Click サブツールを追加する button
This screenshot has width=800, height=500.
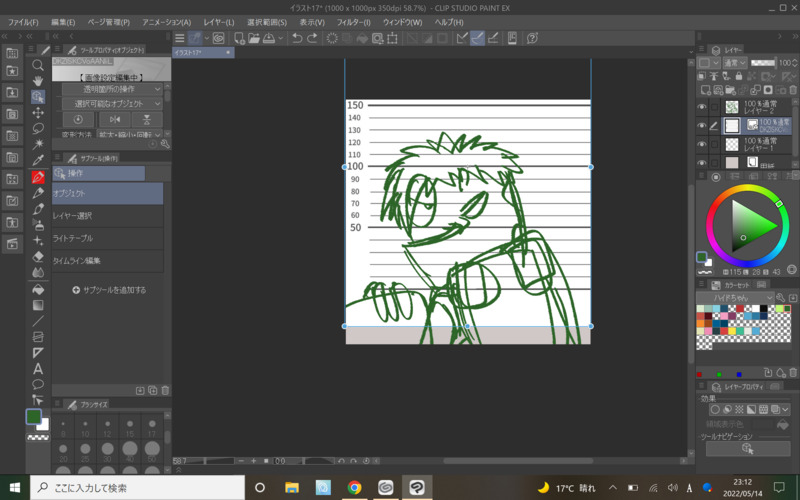coord(109,290)
